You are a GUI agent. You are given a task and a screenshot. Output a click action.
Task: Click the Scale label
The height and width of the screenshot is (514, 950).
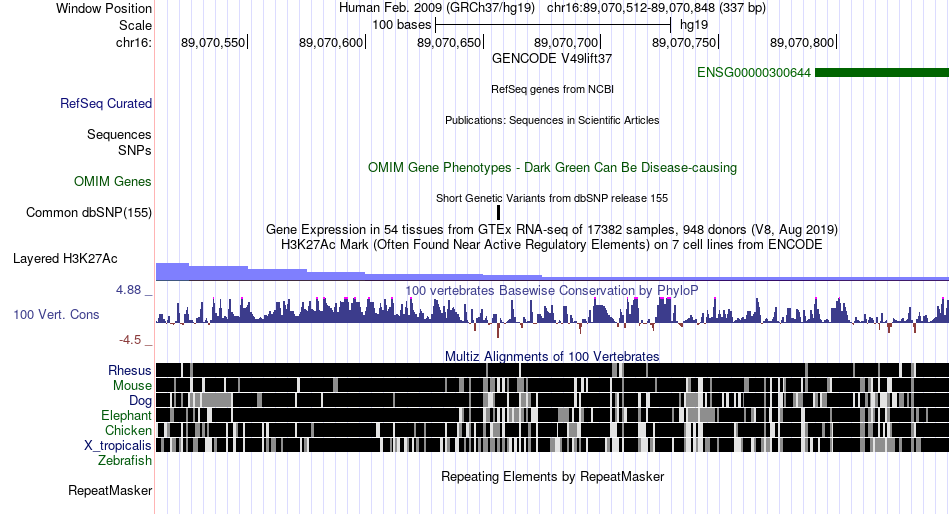[136, 25]
